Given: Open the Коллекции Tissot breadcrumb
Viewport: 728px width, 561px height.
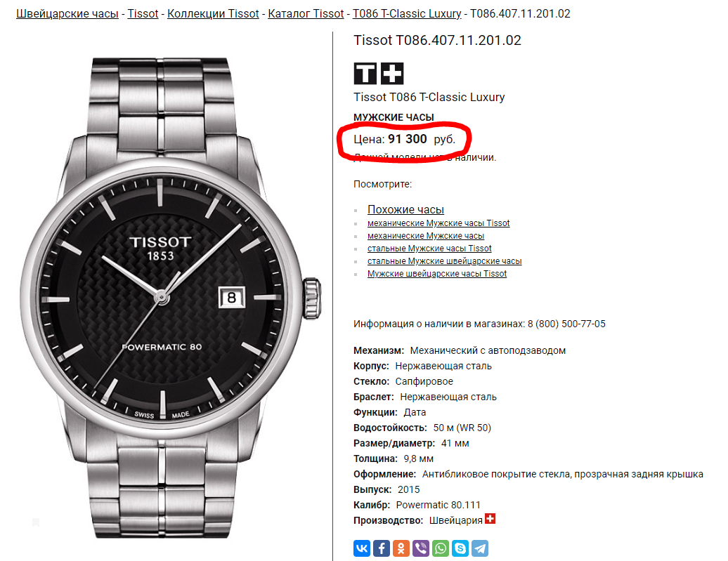Looking at the screenshot, I should 213,14.
